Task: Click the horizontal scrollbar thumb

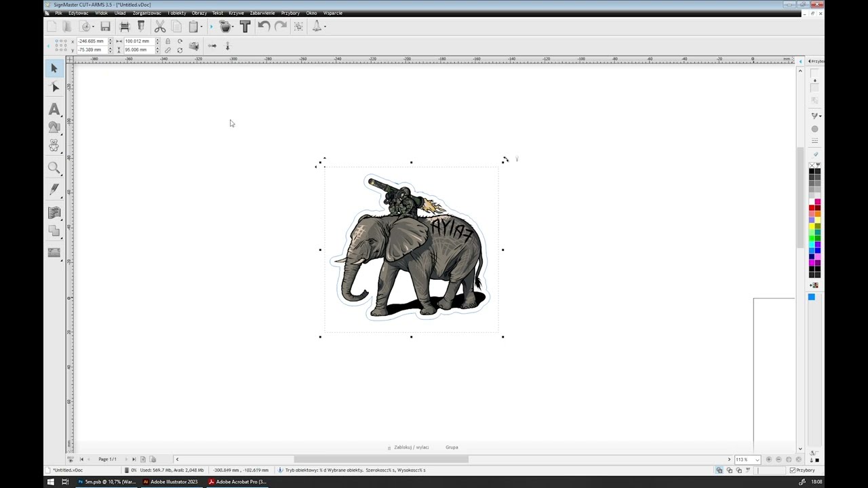Action: pyautogui.click(x=380, y=460)
